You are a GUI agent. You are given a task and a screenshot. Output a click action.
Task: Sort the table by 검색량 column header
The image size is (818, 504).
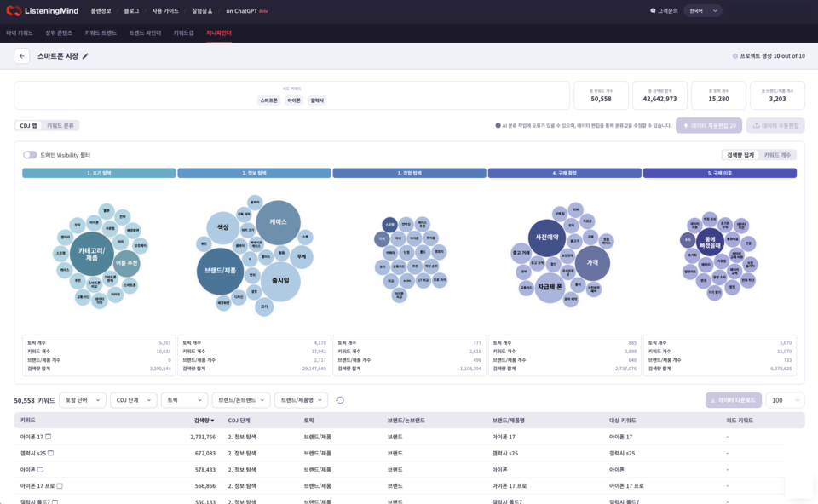pyautogui.click(x=204, y=421)
